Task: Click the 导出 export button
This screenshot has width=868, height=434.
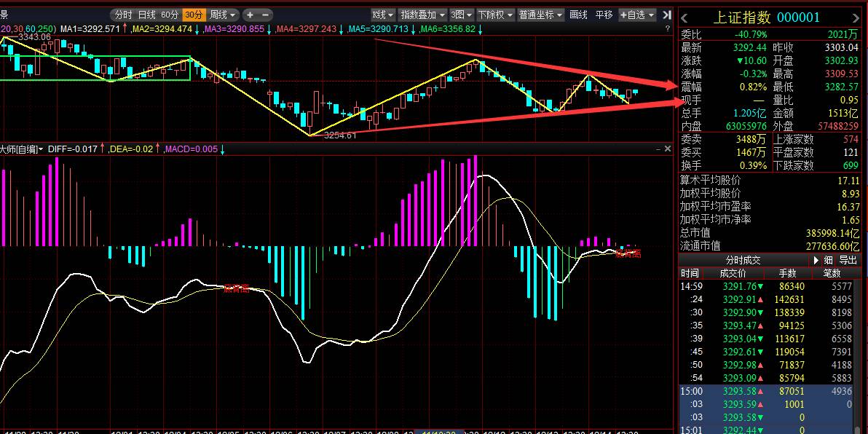Action: [848, 260]
